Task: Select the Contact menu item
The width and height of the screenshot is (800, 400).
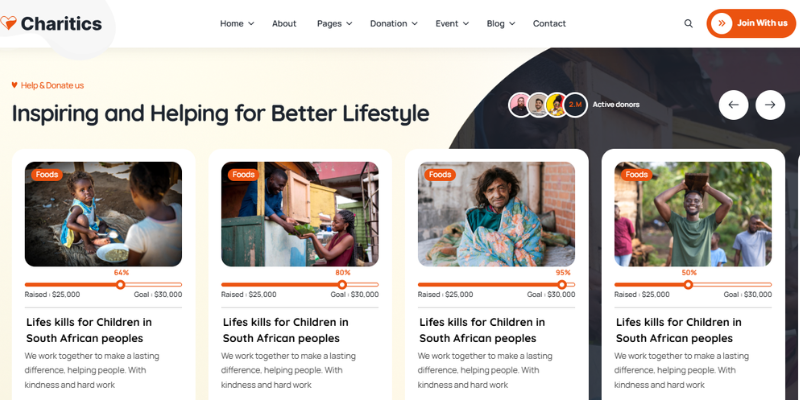Action: point(549,23)
